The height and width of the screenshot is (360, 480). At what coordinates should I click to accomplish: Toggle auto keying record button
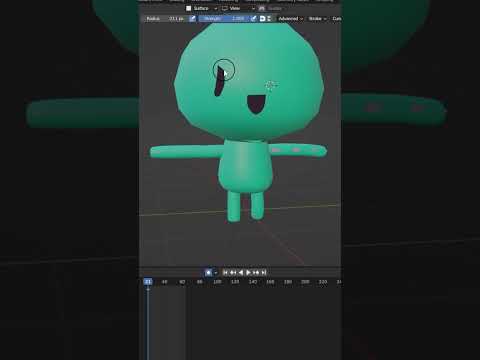coord(208,273)
